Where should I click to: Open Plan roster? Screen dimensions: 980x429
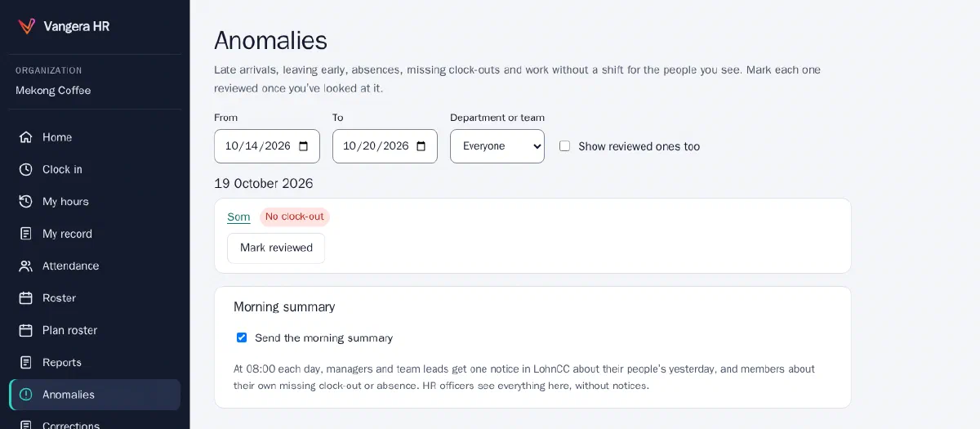(95, 330)
